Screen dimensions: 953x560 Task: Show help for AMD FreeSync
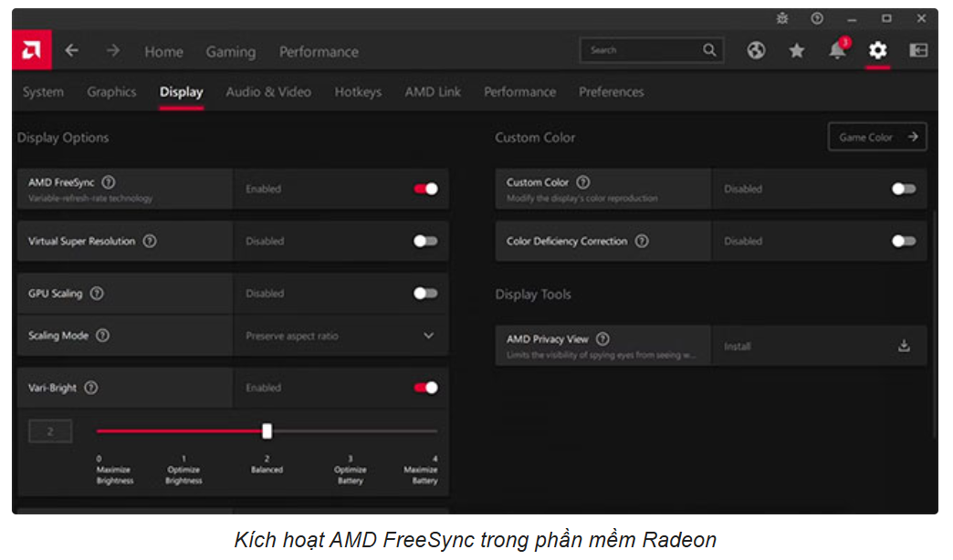coord(110,183)
